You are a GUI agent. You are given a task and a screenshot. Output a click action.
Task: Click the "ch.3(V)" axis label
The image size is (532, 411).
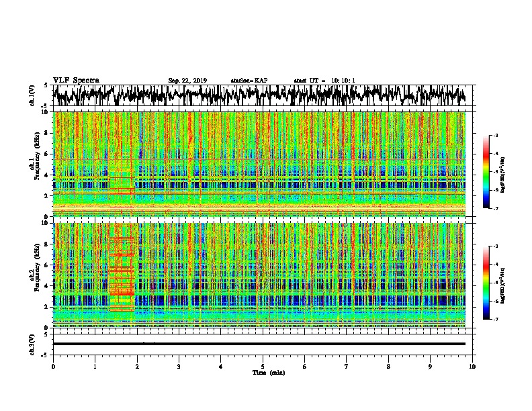tap(32, 345)
